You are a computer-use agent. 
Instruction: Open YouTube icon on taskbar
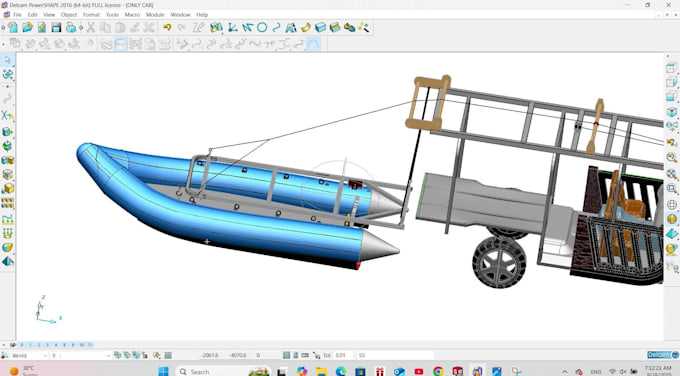tap(418, 372)
